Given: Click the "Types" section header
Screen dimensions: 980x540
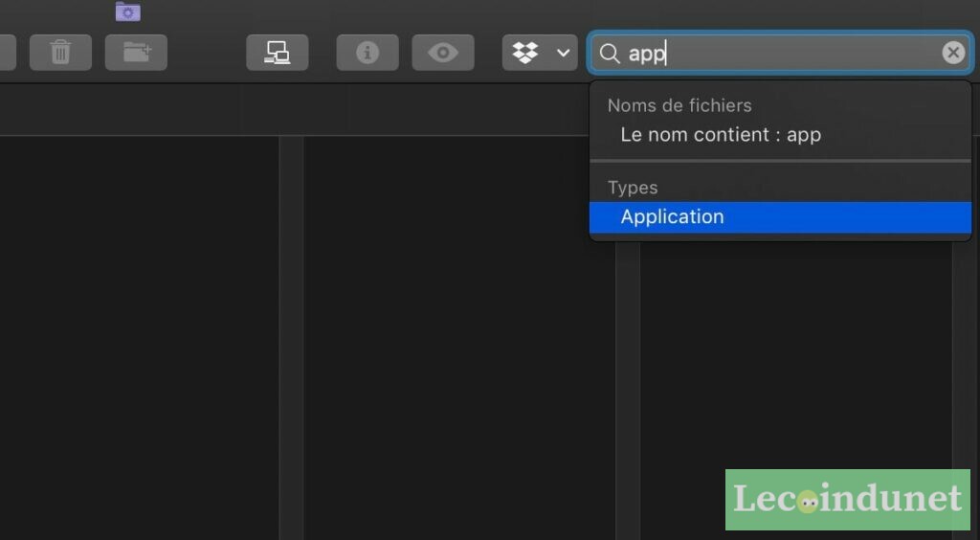Looking at the screenshot, I should [x=633, y=188].
